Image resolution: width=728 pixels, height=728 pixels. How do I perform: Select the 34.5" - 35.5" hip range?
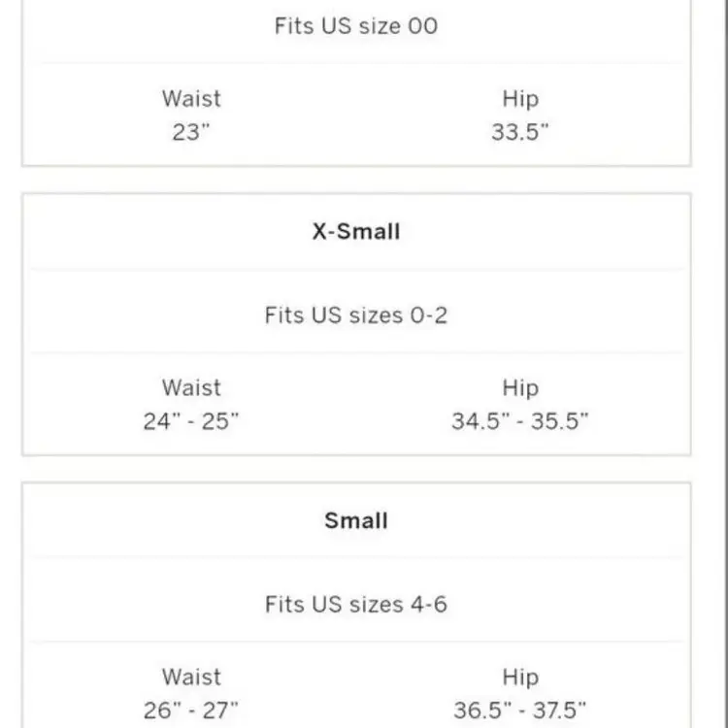pos(520,421)
